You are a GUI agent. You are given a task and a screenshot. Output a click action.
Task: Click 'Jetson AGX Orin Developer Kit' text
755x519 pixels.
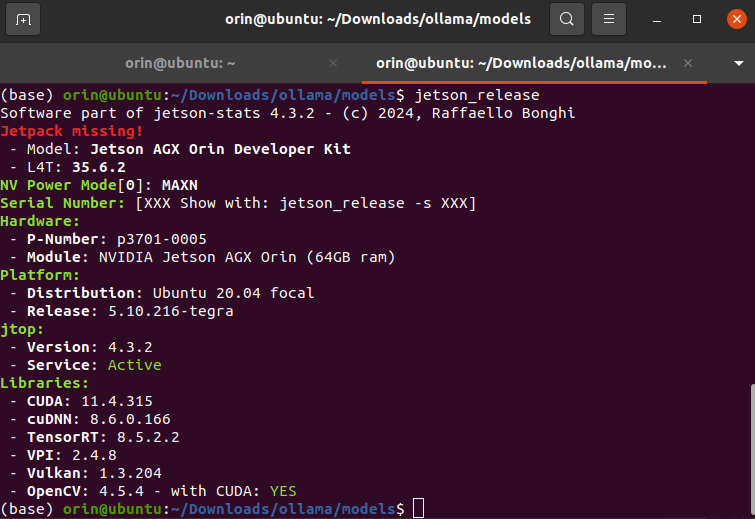tap(220, 149)
